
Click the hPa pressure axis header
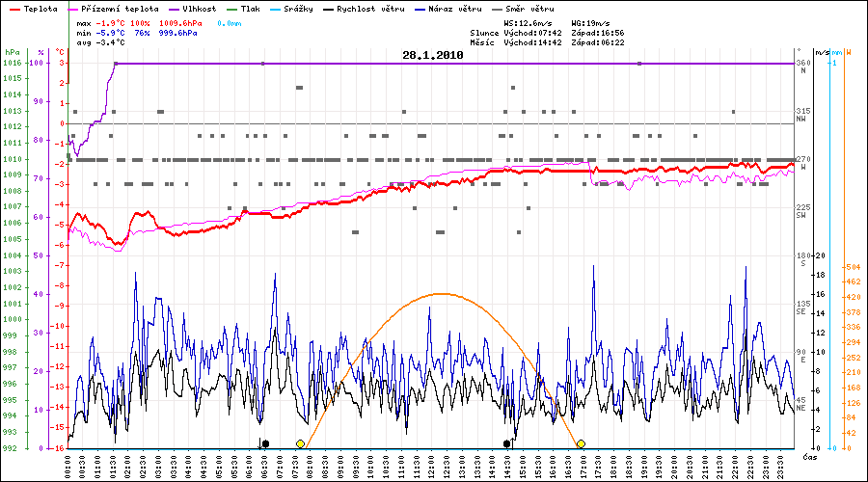click(x=11, y=52)
